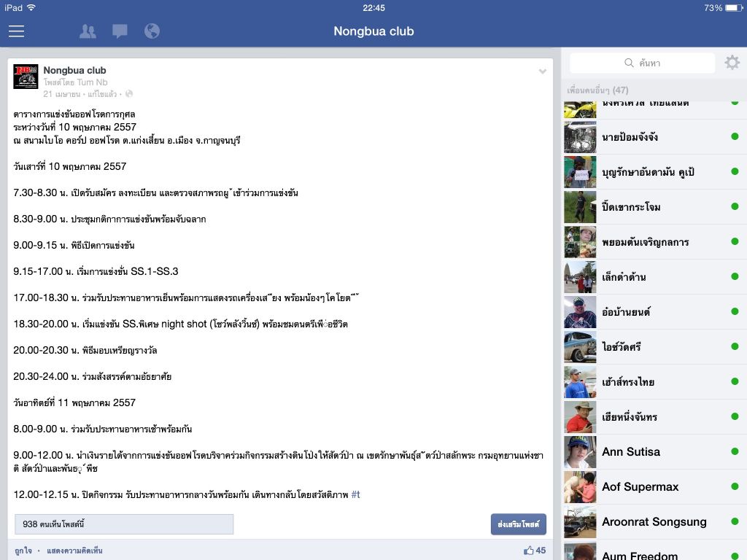Open notifications globe icon
The width and height of the screenshot is (747, 560).
(152, 31)
